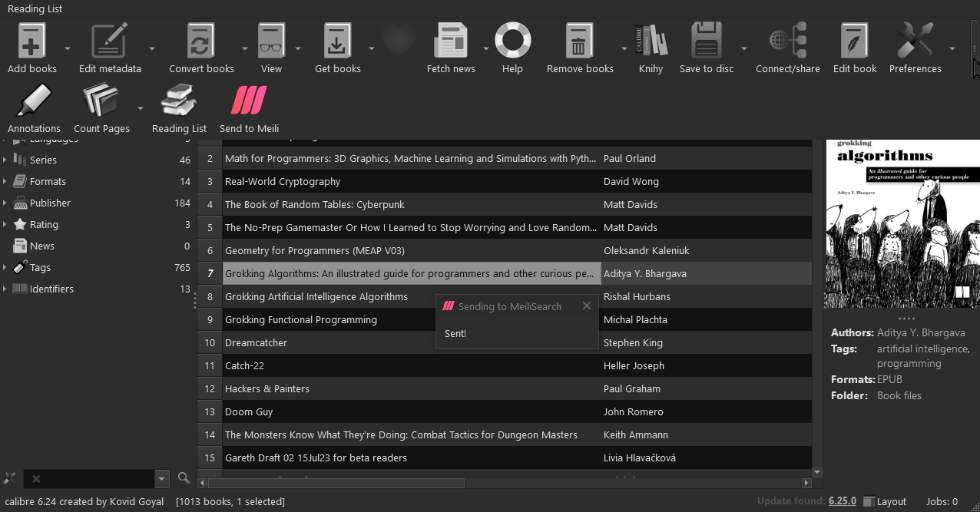
Task: Click the 6.25.0 update link
Action: pyautogui.click(x=842, y=501)
